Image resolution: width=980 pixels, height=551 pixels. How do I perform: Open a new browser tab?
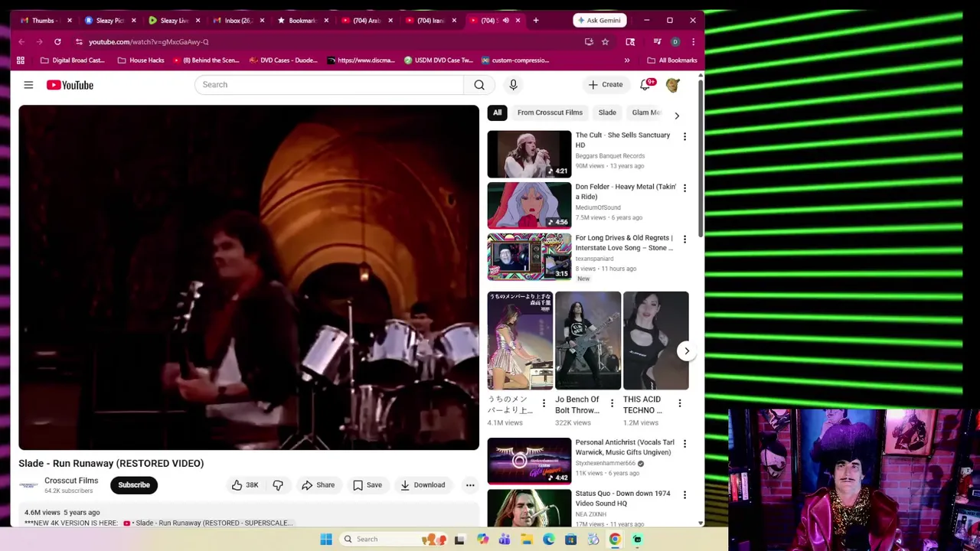coord(536,20)
